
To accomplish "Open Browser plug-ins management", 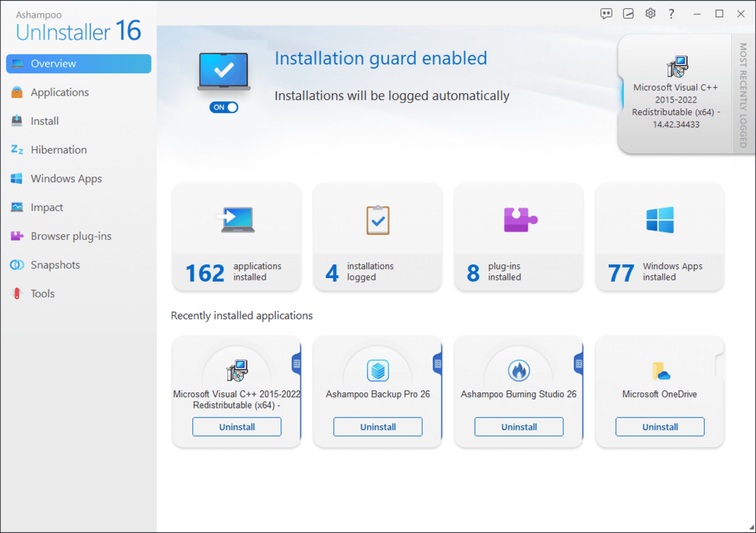I will click(x=71, y=236).
